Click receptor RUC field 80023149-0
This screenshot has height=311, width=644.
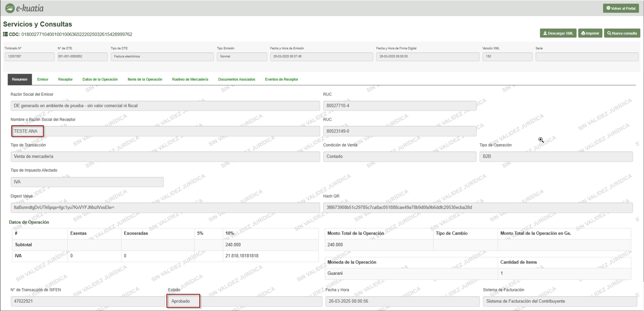[x=400, y=131]
